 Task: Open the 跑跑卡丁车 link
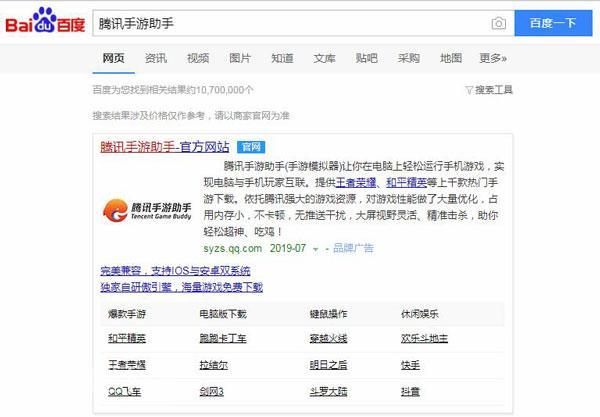pyautogui.click(x=223, y=339)
